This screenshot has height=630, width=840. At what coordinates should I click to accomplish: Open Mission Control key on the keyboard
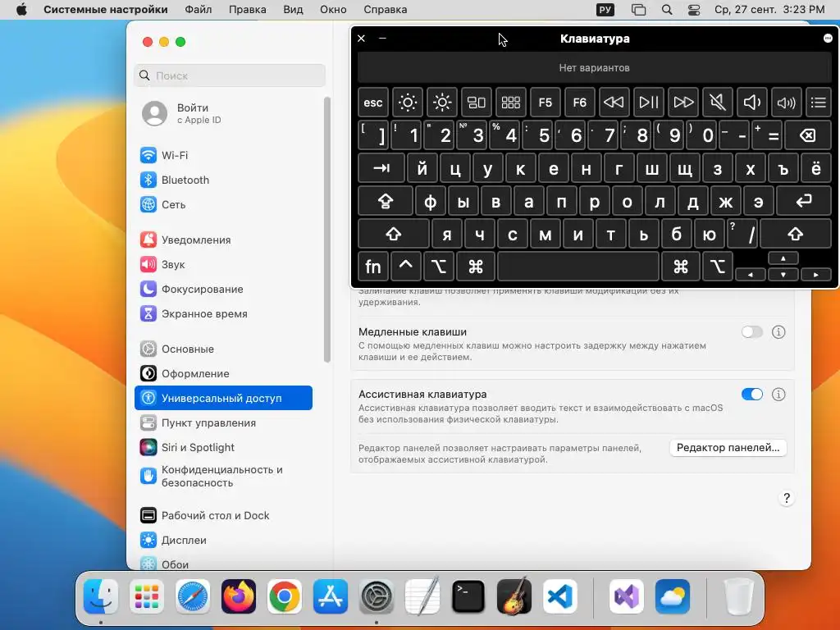(x=477, y=103)
